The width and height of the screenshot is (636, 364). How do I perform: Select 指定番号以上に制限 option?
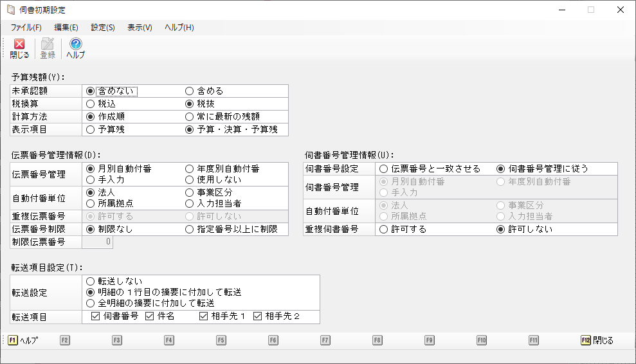pyautogui.click(x=190, y=230)
